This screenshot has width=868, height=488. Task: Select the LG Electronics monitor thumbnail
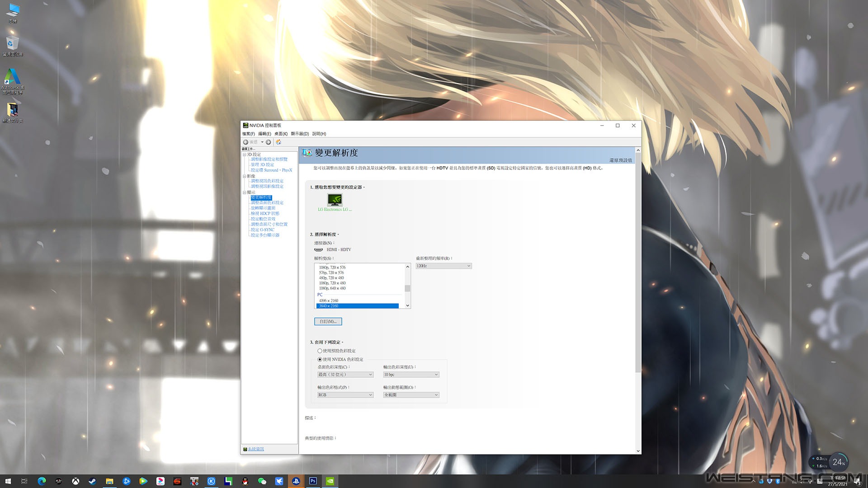click(x=335, y=200)
